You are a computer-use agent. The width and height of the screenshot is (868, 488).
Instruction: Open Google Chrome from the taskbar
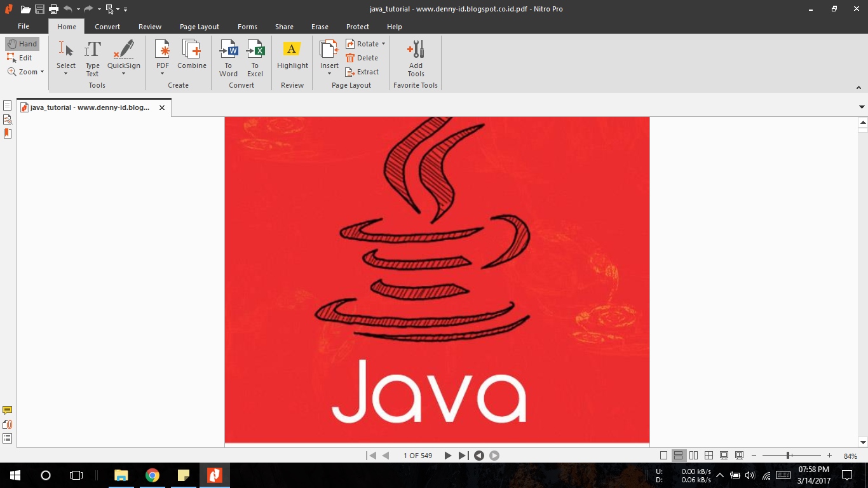click(153, 475)
